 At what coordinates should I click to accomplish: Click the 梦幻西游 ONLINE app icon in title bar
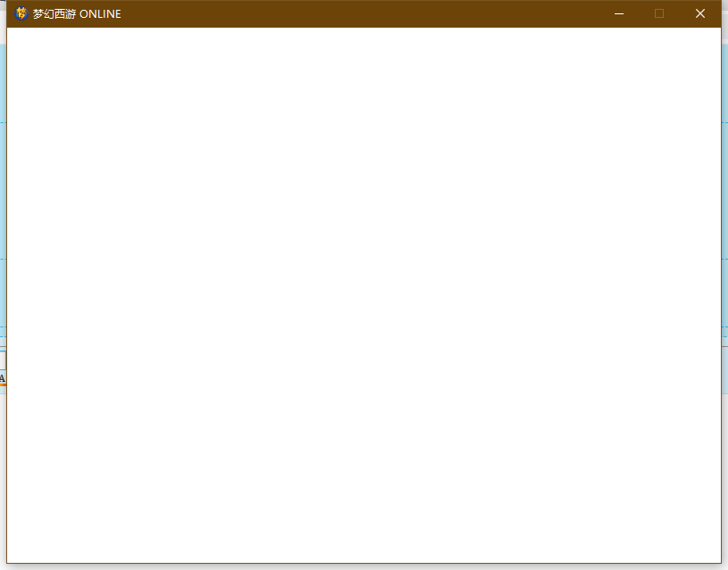(21, 13)
